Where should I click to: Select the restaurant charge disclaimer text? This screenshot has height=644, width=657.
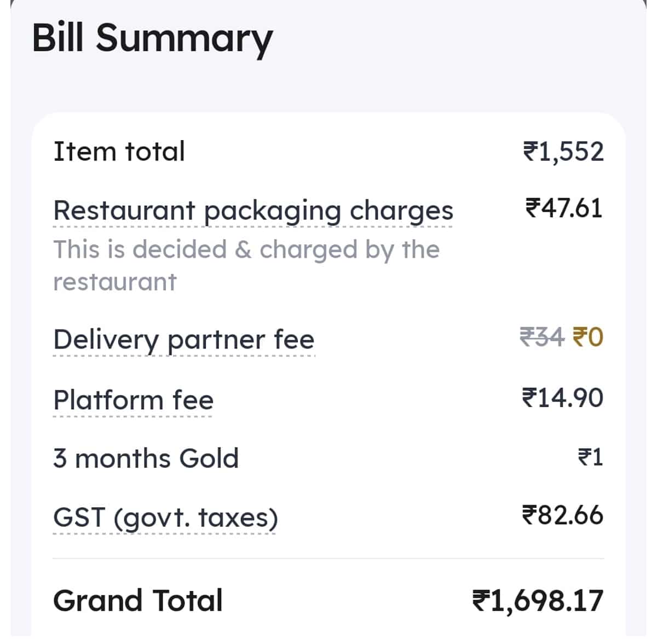tap(246, 265)
